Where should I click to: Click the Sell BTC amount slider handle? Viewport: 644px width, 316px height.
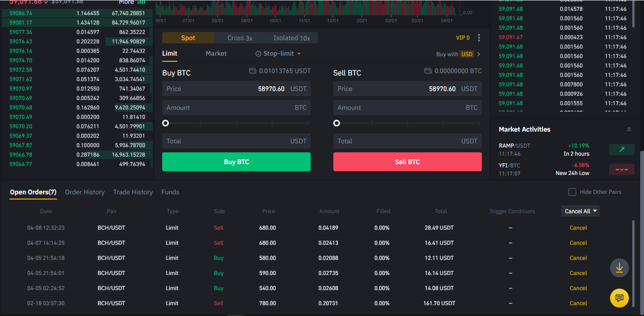337,123
